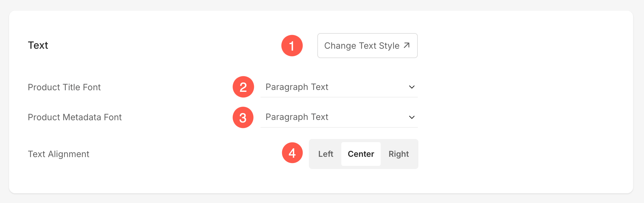Click the red number 4 badge

tap(292, 153)
